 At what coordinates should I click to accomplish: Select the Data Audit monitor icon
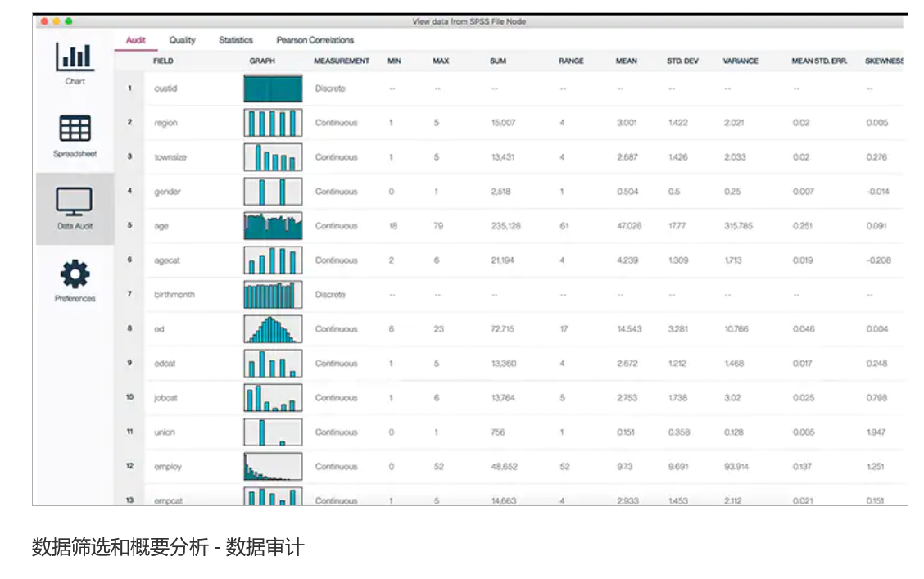click(75, 201)
